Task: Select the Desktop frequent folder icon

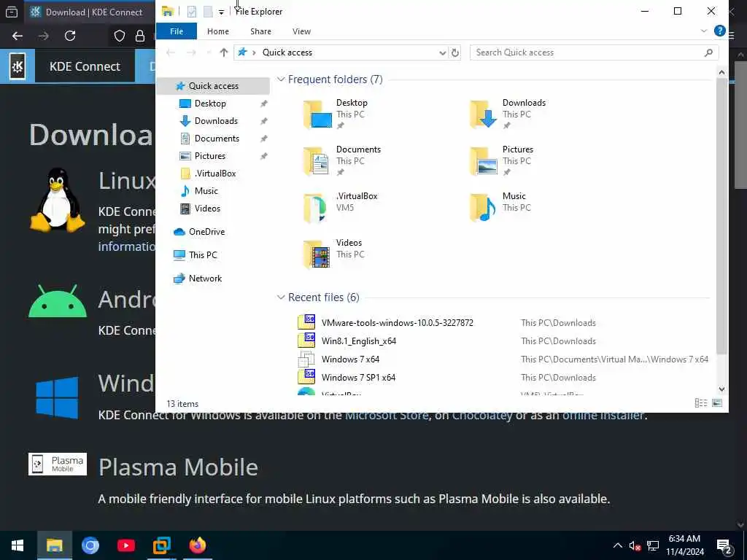Action: point(317,114)
